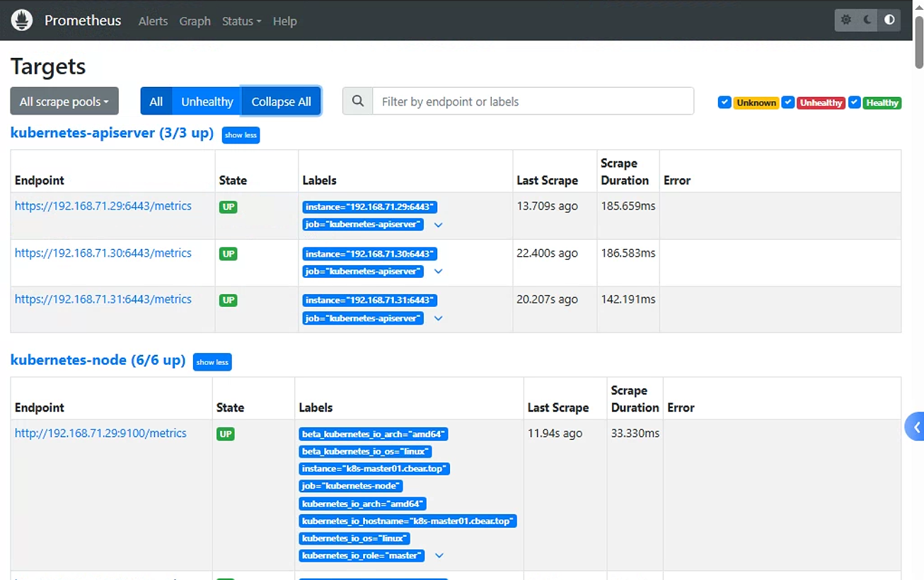Open the kubernetes-node (6/6 up) heading link
This screenshot has width=924, height=580.
(x=98, y=360)
